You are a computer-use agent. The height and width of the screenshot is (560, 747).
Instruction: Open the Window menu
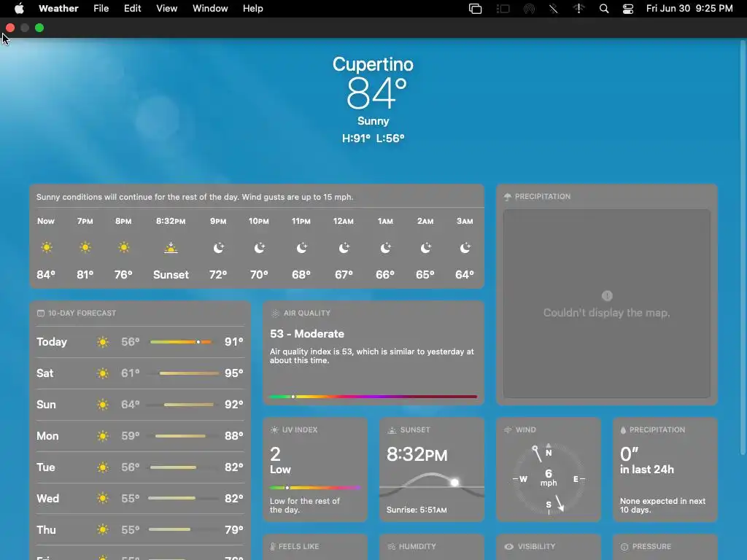[x=210, y=9]
